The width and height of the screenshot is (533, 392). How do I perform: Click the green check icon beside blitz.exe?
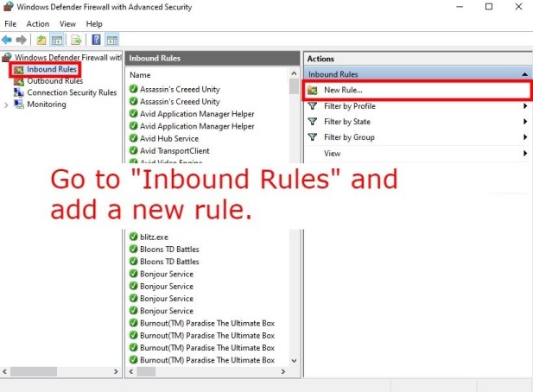pyautogui.click(x=134, y=237)
